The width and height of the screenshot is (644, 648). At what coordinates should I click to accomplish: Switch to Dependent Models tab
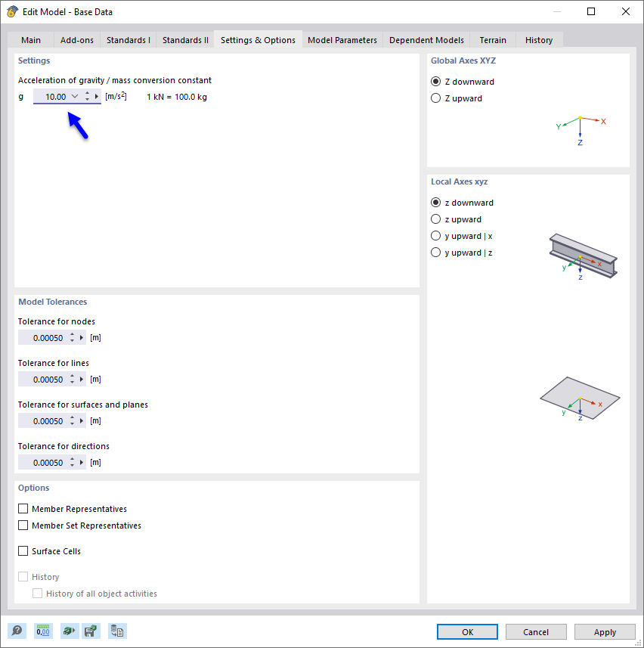coord(426,40)
